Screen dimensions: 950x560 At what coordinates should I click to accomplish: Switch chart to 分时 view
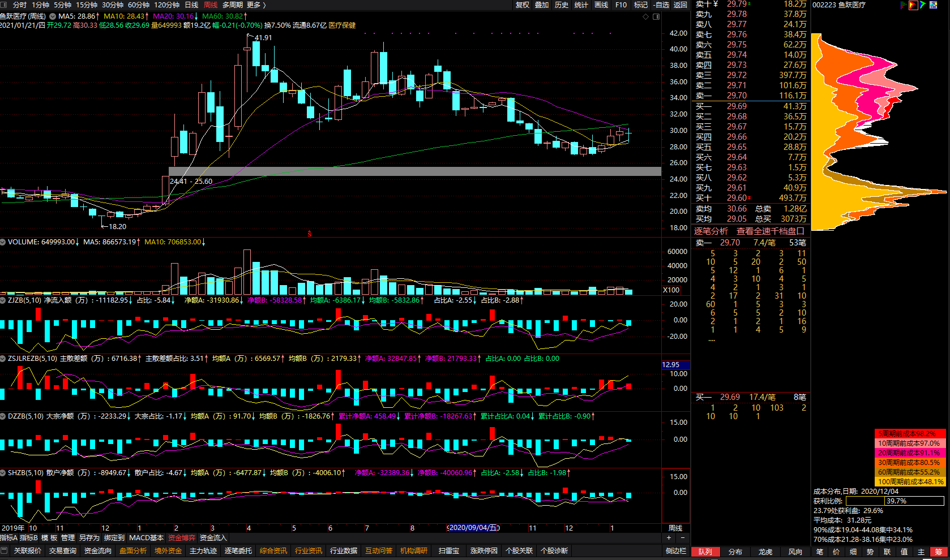pos(20,5)
